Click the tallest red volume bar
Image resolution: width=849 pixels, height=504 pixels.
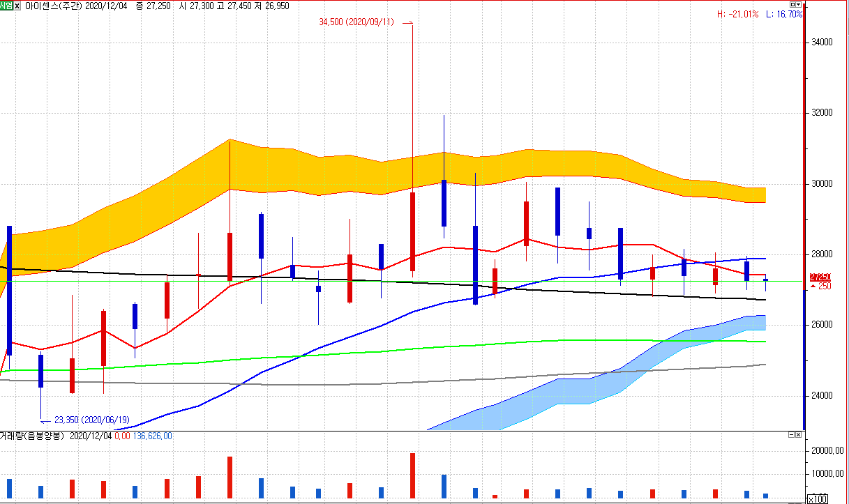pyautogui.click(x=412, y=475)
